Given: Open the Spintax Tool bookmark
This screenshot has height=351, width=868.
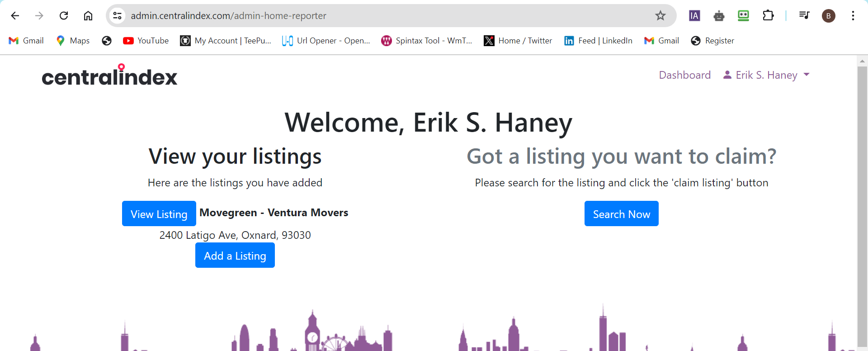Looking at the screenshot, I should [x=427, y=41].
